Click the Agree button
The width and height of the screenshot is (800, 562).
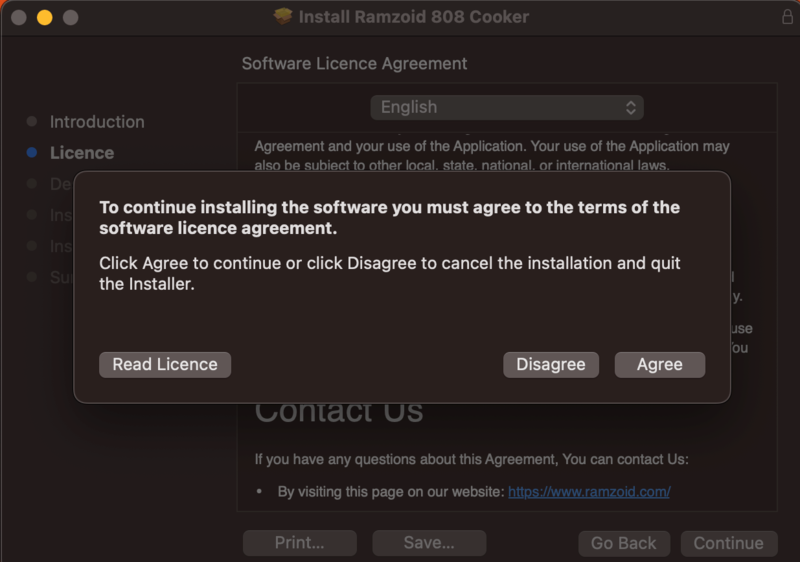coord(659,365)
